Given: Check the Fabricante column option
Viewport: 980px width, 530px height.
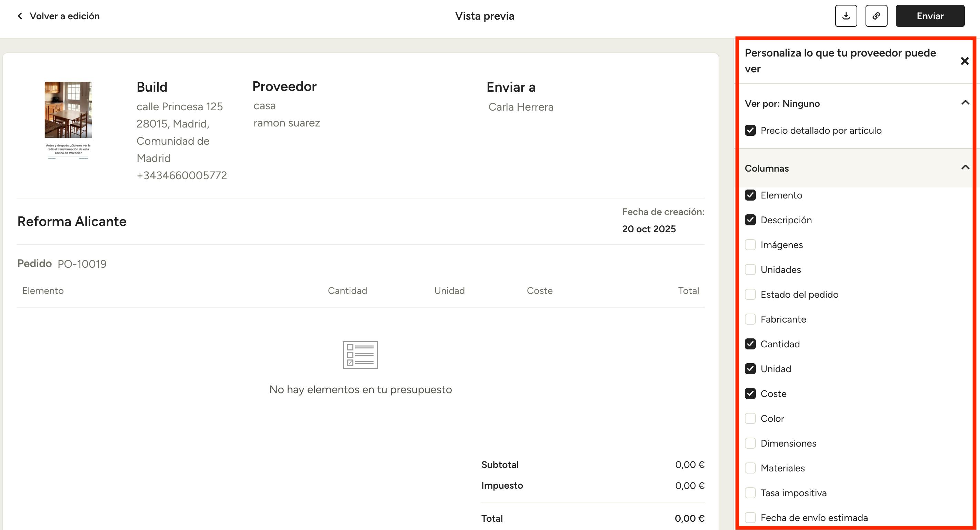Looking at the screenshot, I should coord(750,319).
